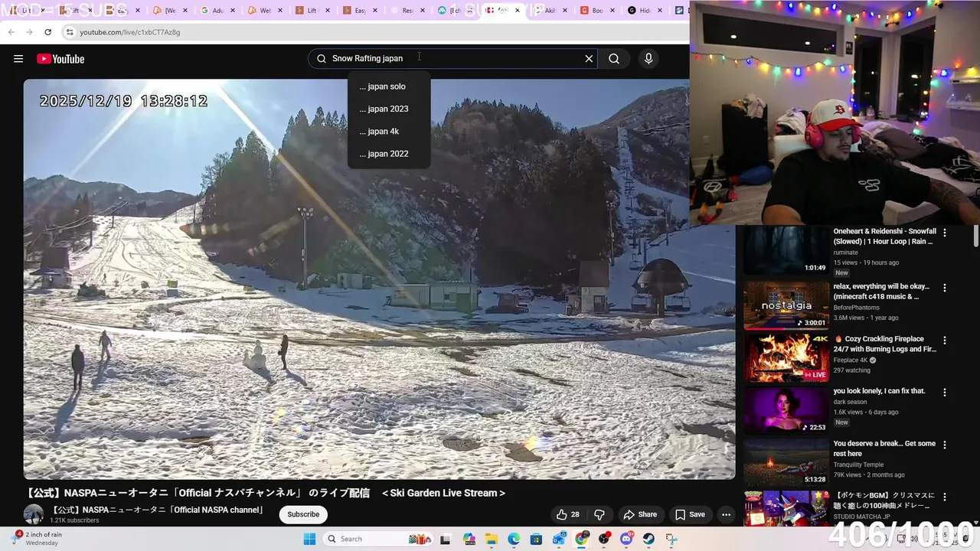
Task: Click the live stream video player
Action: pyautogui.click(x=379, y=279)
